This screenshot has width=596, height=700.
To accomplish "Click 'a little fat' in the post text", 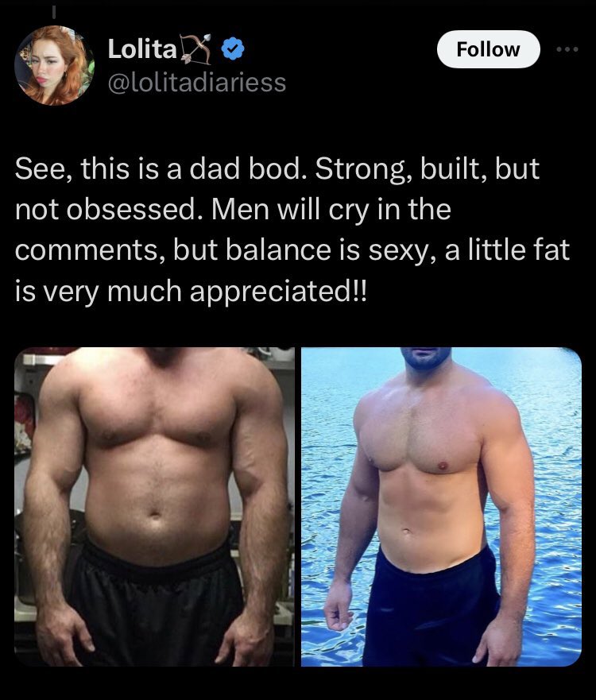I will (x=507, y=249).
